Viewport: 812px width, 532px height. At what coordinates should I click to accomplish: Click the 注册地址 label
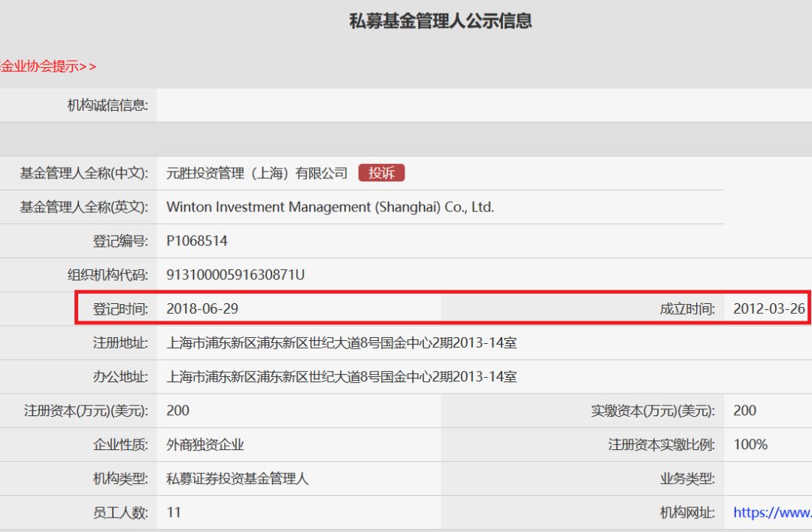[x=120, y=342]
